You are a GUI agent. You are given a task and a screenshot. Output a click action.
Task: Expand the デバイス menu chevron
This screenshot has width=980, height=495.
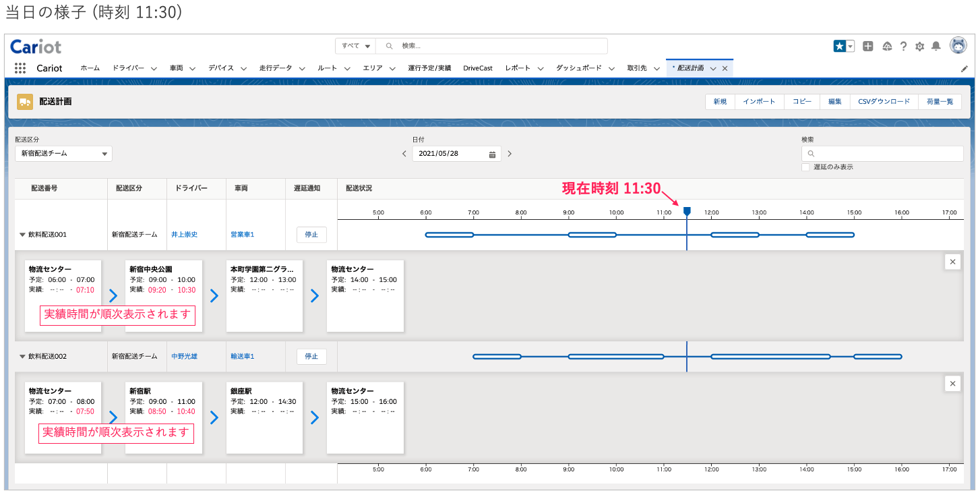pos(243,69)
